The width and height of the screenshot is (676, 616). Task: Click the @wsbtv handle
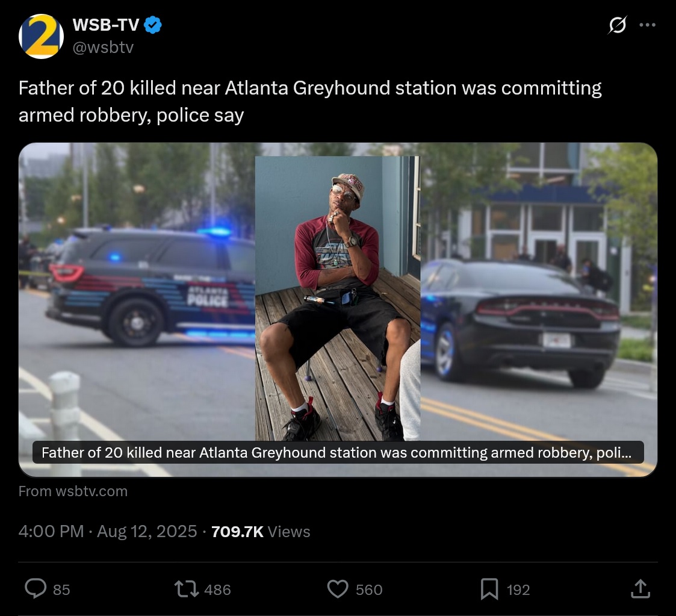(x=103, y=47)
